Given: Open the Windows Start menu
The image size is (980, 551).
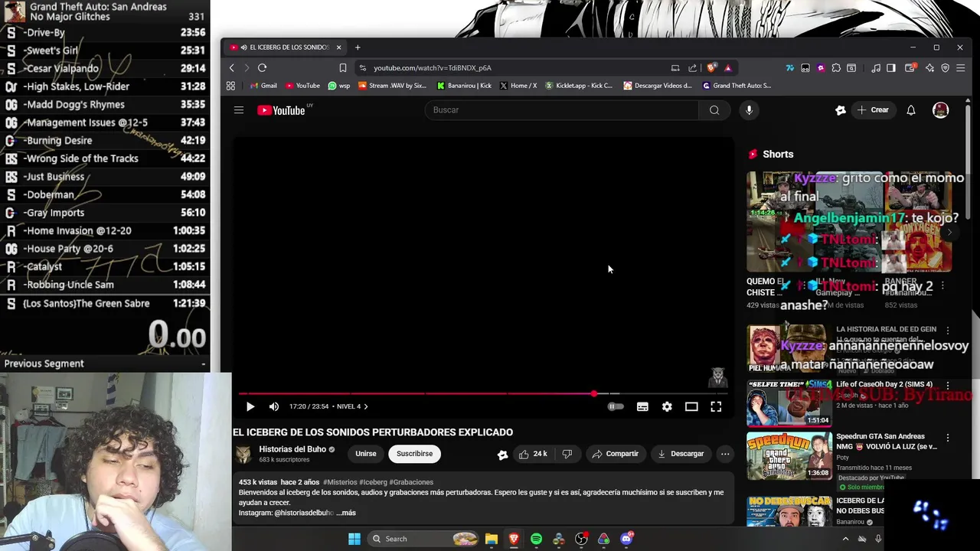Looking at the screenshot, I should [x=354, y=539].
